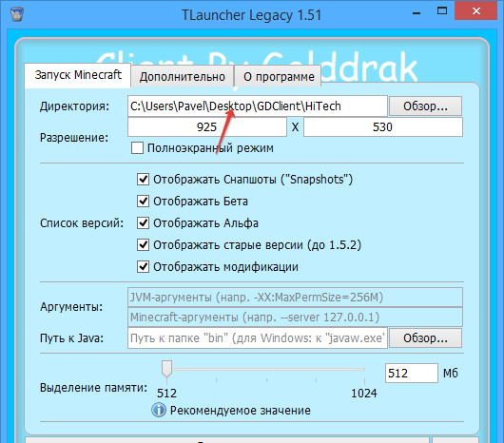Enable Полноэкранный режим checkbox
Image resolution: width=504 pixels, height=443 pixels.
pyautogui.click(x=137, y=148)
